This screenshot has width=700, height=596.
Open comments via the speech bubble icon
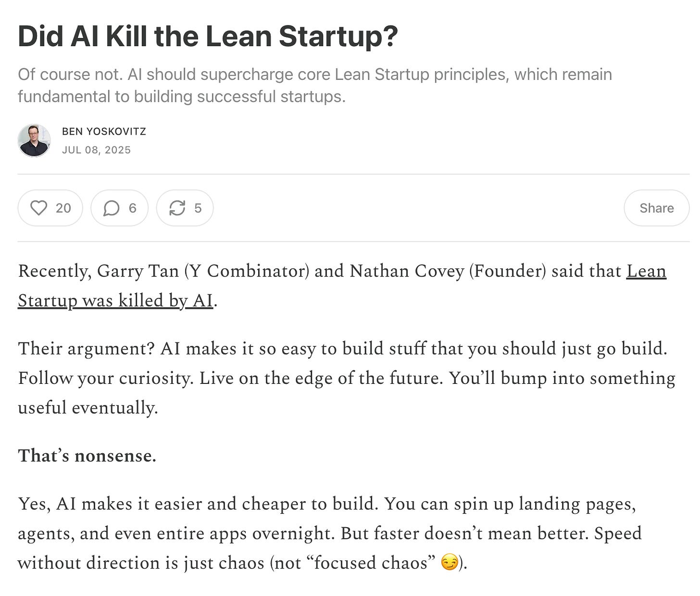(111, 208)
